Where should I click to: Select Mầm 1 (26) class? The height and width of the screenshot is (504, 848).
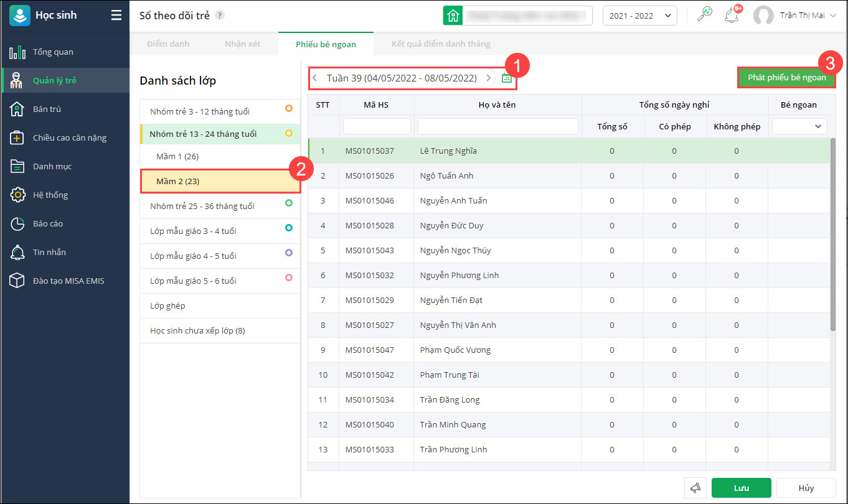pos(177,157)
